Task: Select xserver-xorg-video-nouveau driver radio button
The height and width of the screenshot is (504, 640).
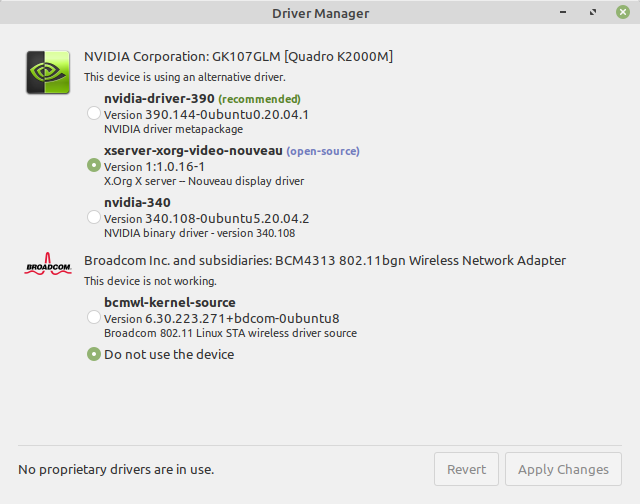Action: click(x=94, y=165)
